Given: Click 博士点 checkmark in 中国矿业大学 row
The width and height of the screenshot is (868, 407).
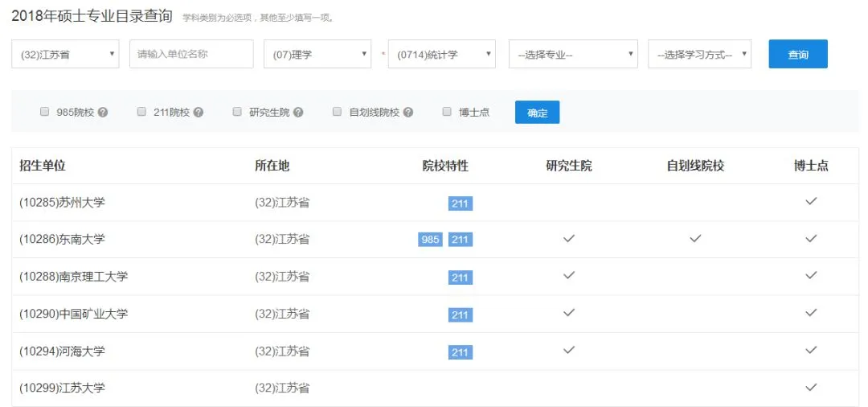Looking at the screenshot, I should (x=811, y=312).
